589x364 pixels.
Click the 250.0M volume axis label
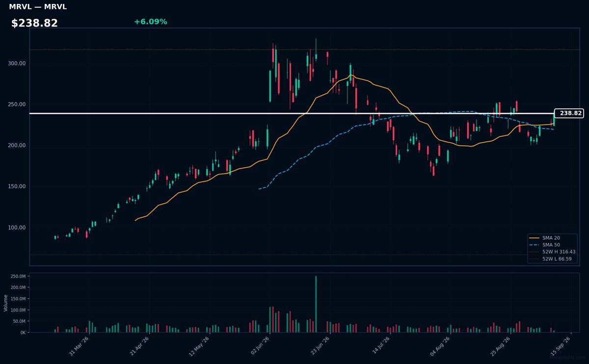click(19, 276)
